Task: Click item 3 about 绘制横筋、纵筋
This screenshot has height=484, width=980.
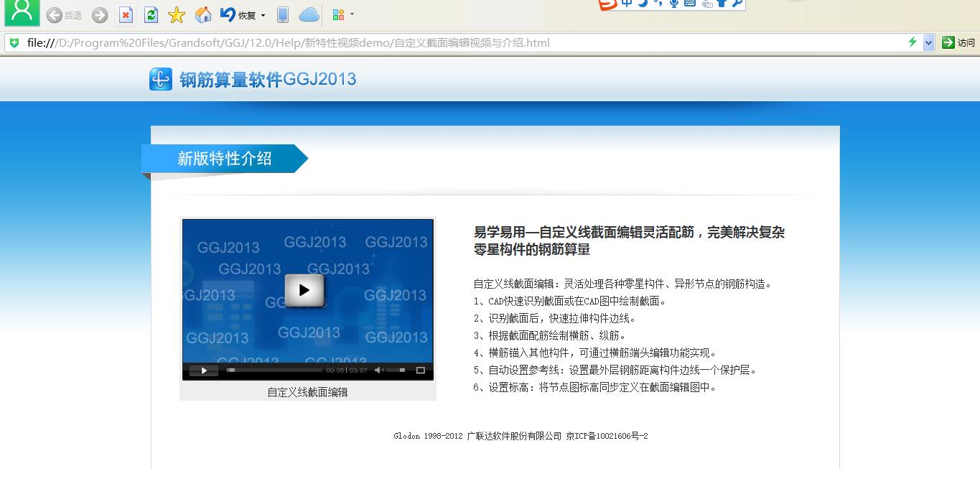Action: point(550,335)
